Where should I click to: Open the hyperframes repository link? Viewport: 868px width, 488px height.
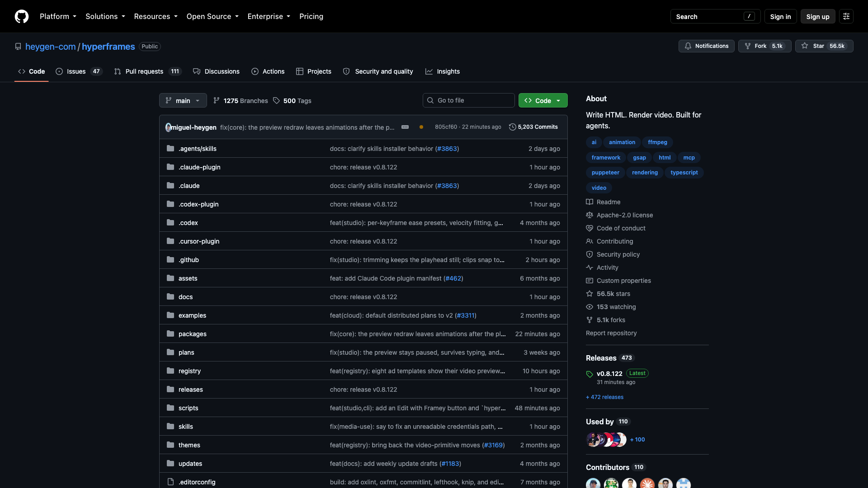tap(108, 47)
